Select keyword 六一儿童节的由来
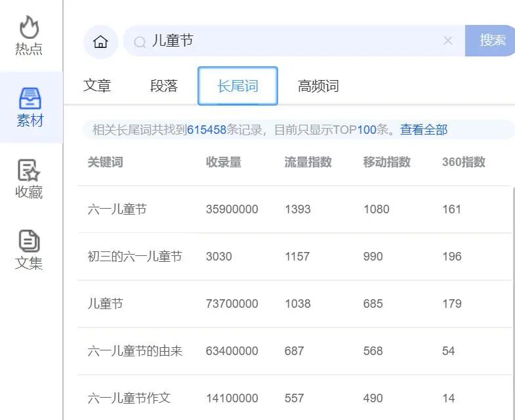 pos(134,351)
